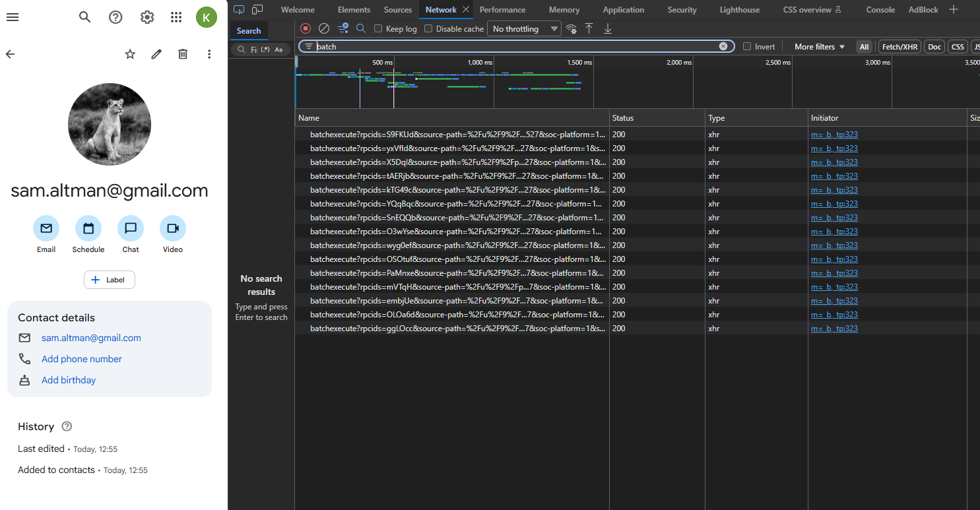Open the green K account avatar
This screenshot has width=980, height=510.
coord(207,17)
